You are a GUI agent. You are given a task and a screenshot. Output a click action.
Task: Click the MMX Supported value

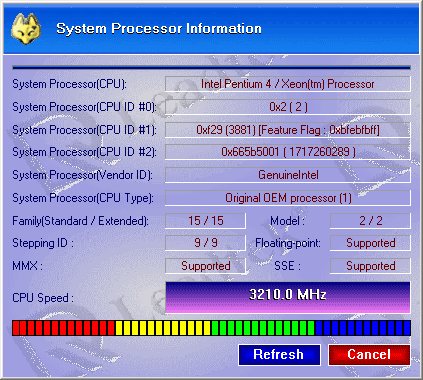[205, 266]
